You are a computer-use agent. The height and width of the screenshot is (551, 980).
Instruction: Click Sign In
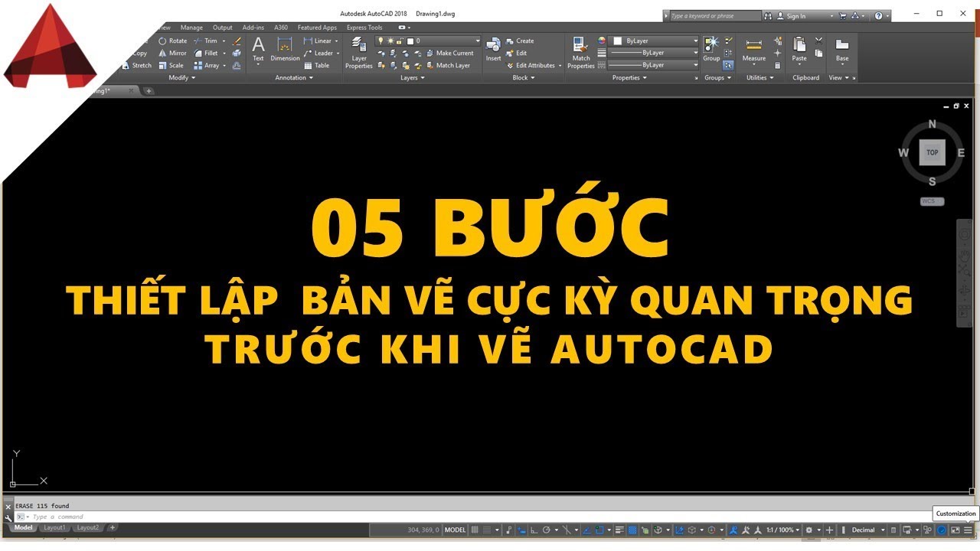(795, 15)
